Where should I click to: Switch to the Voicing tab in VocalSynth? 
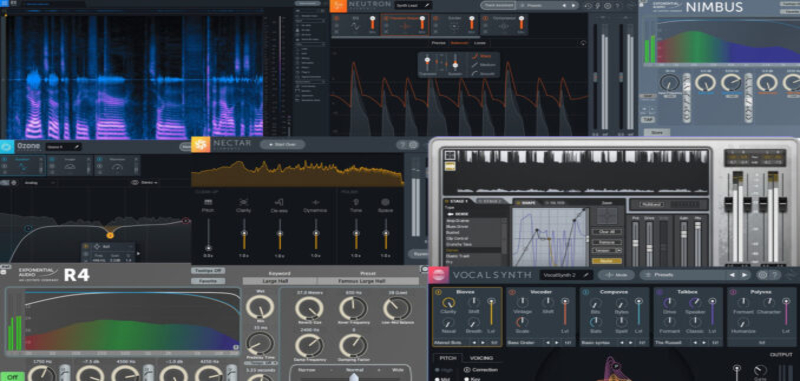[481, 358]
